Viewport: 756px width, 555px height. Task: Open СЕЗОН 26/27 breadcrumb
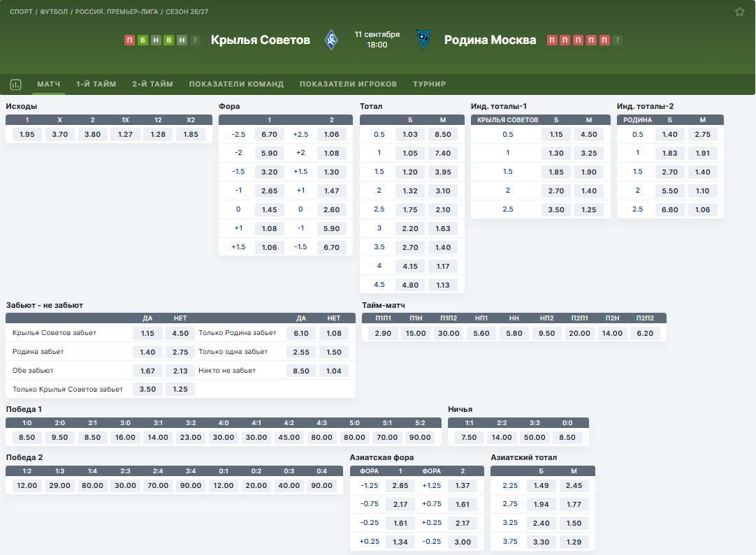coord(187,12)
